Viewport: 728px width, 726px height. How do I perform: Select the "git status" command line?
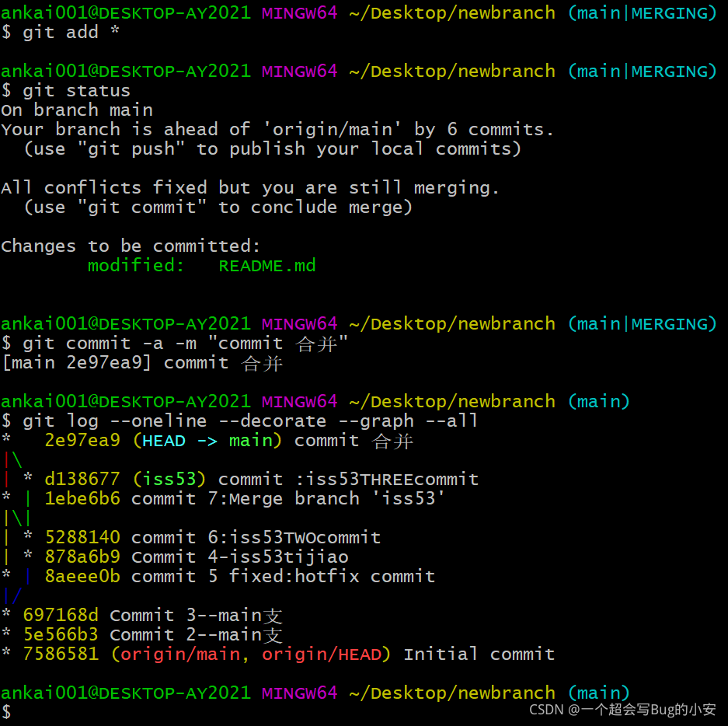(x=65, y=91)
